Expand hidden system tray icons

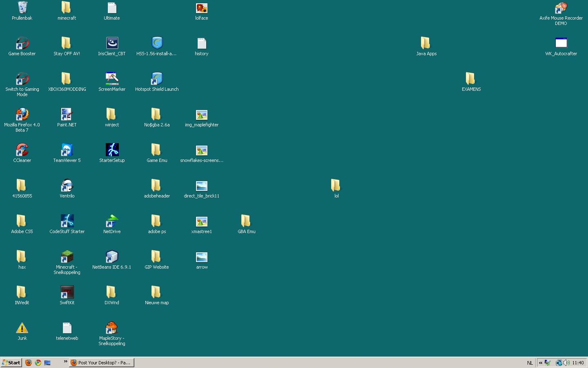541,363
